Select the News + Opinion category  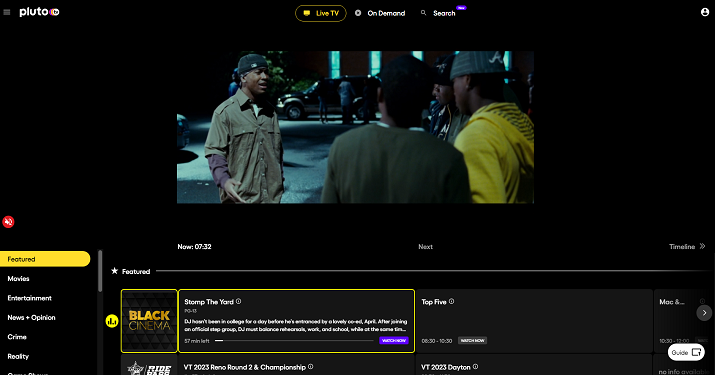pos(31,318)
